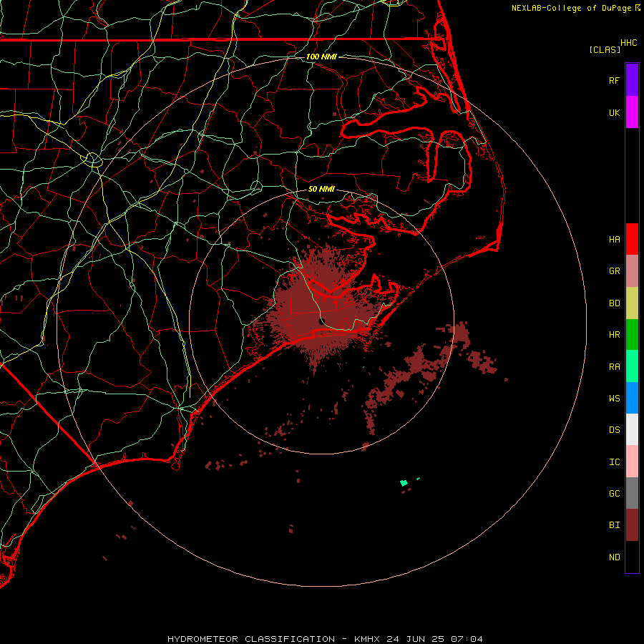Click the WS legend label
Screen dimensions: 644x644
[x=614, y=399]
